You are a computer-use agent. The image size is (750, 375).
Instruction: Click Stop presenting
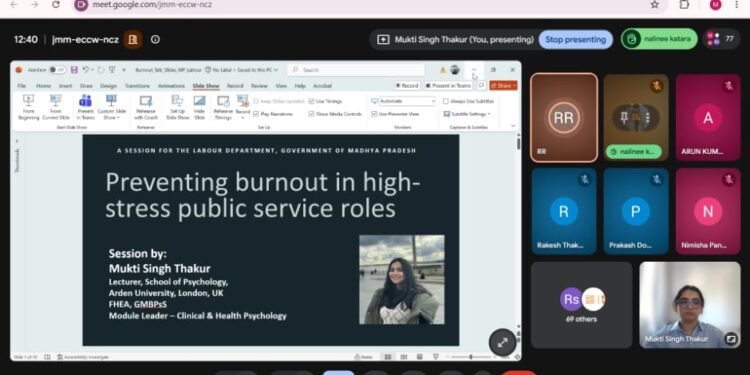575,39
